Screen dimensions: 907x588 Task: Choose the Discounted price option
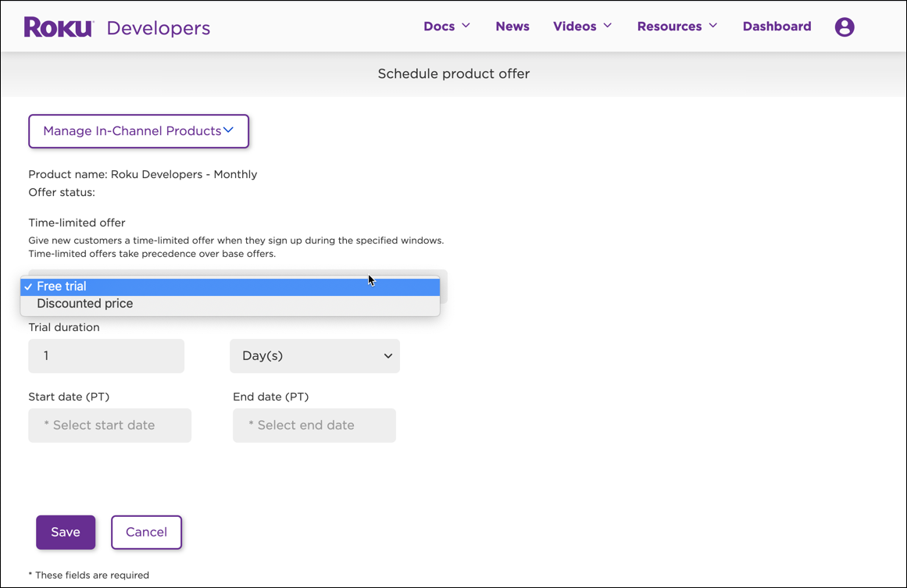(x=84, y=304)
